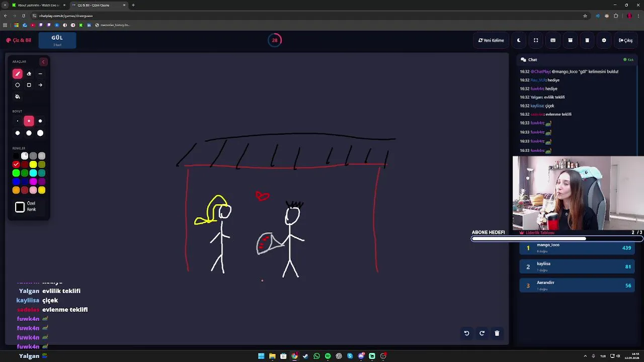The height and width of the screenshot is (362, 644).
Task: Reload the page
Action: [x=23, y=16]
